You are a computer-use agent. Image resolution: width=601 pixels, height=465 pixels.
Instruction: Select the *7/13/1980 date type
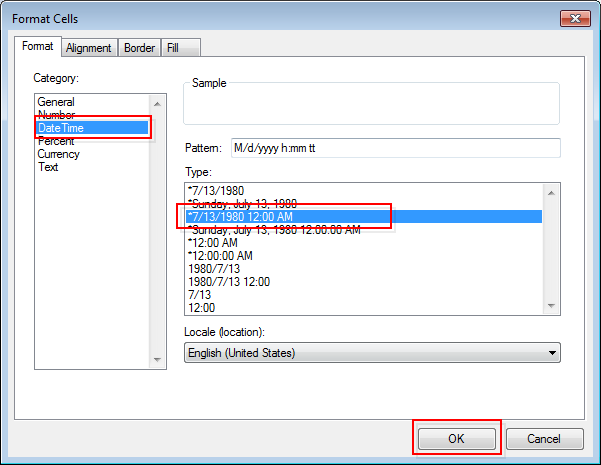point(216,190)
